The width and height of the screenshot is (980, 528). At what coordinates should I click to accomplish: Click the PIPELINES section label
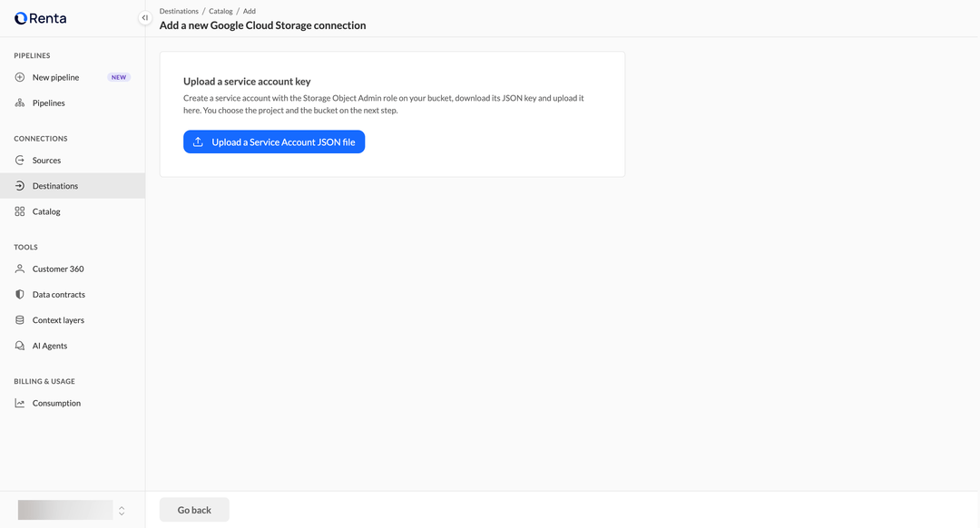[x=32, y=55]
